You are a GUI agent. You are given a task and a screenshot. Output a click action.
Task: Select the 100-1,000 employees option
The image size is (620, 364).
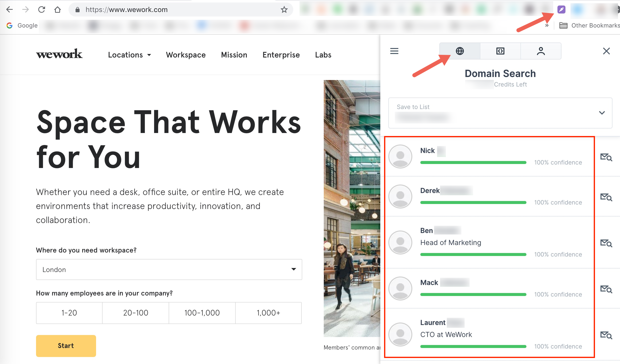[202, 313]
